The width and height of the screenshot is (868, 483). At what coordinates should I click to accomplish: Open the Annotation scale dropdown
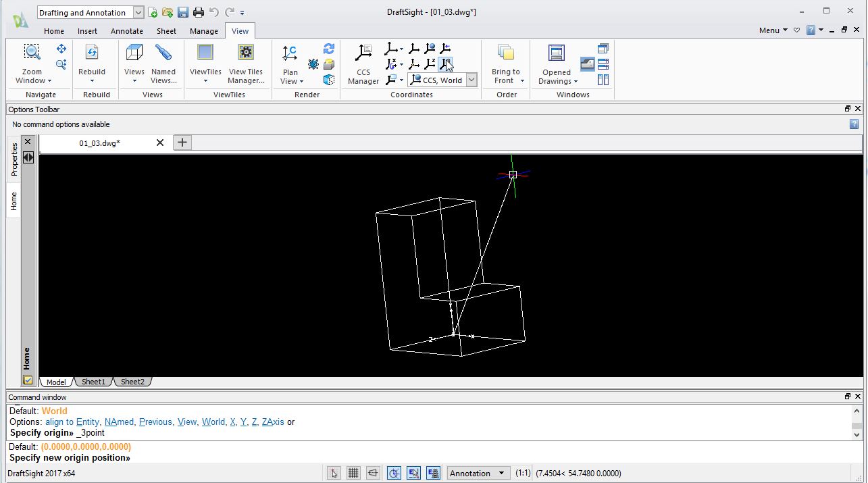pos(501,474)
